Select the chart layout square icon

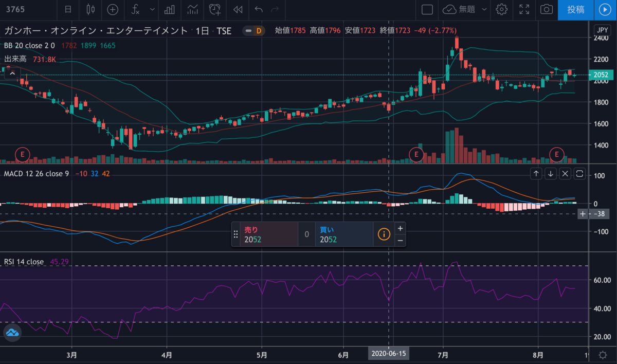(x=427, y=9)
